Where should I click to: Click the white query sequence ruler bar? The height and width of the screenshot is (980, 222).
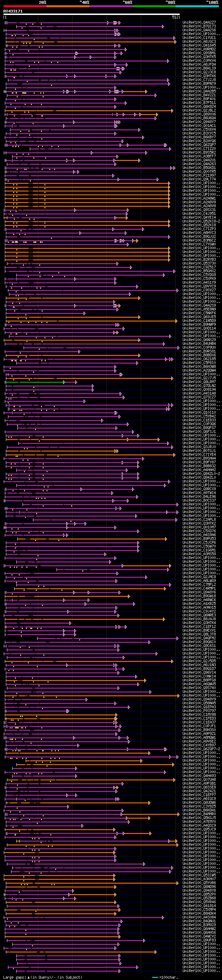92,14
